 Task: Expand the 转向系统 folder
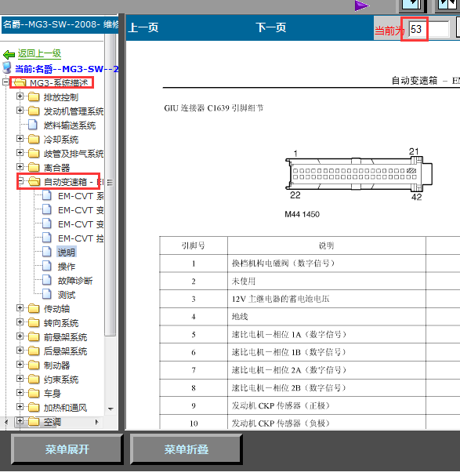[x=20, y=322]
